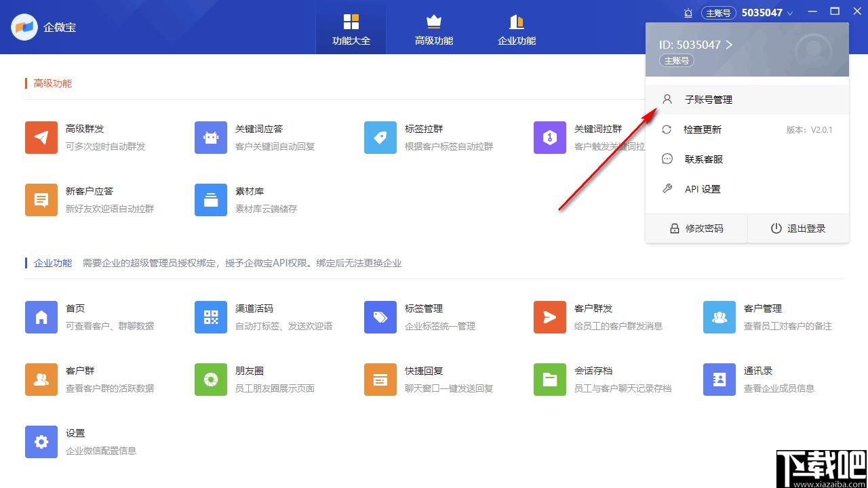Open the 标签管理 tags icon
Viewport: 868px width, 488px height.
click(x=380, y=317)
